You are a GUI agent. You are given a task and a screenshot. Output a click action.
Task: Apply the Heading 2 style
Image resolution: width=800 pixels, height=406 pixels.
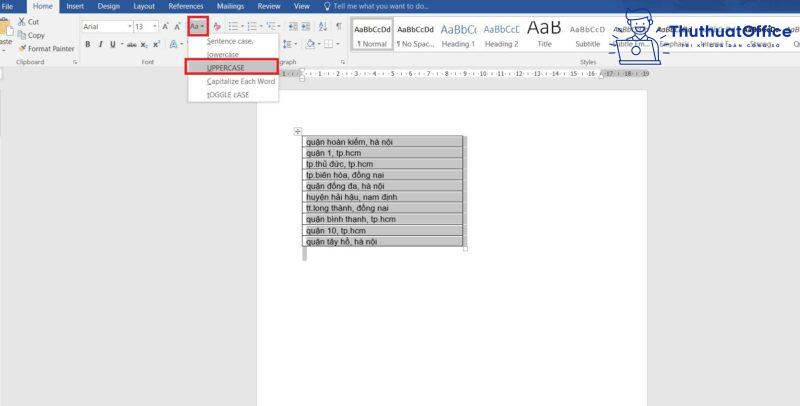click(x=502, y=35)
